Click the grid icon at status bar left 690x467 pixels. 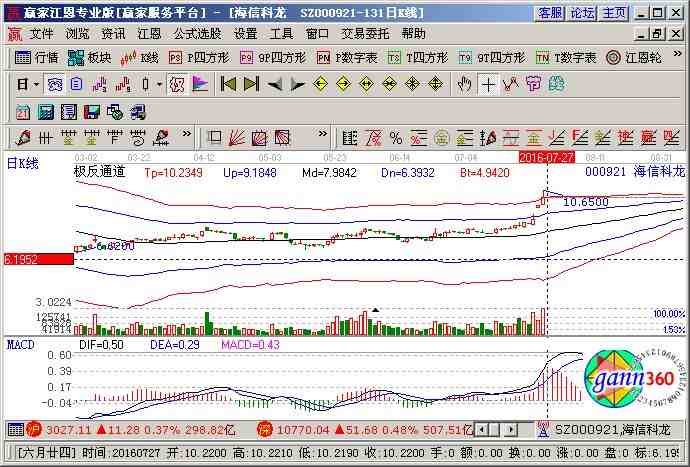click(16, 430)
